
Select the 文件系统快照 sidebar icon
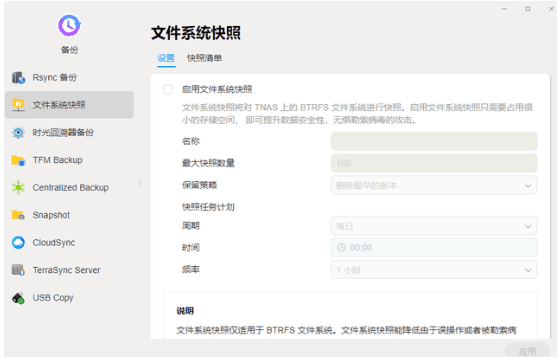click(x=18, y=105)
